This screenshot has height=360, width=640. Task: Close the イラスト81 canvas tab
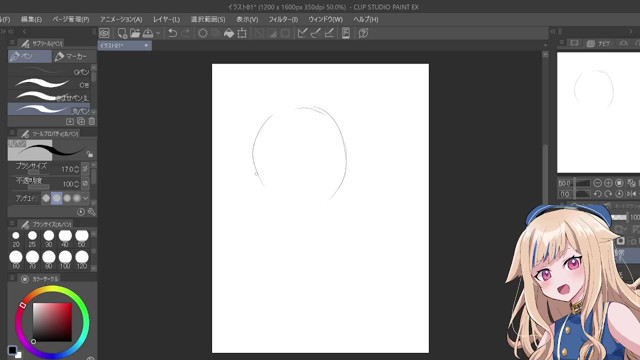pyautogui.click(x=147, y=46)
